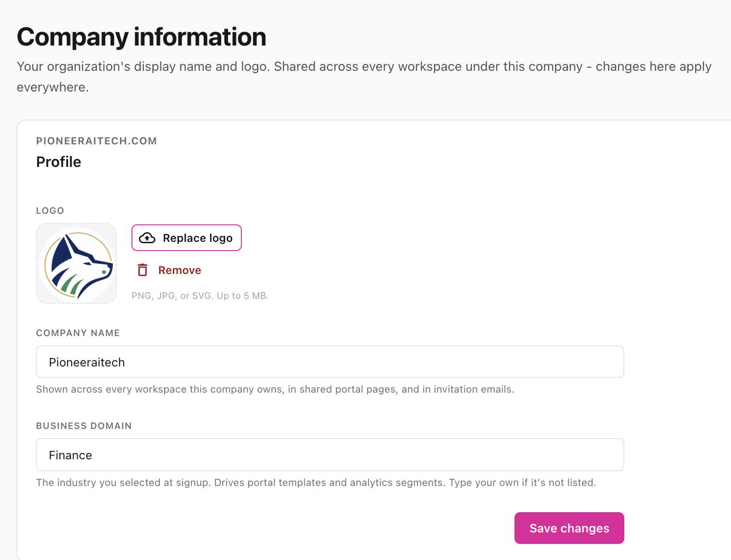731x560 pixels.
Task: Click the Company information page heading
Action: [142, 37]
